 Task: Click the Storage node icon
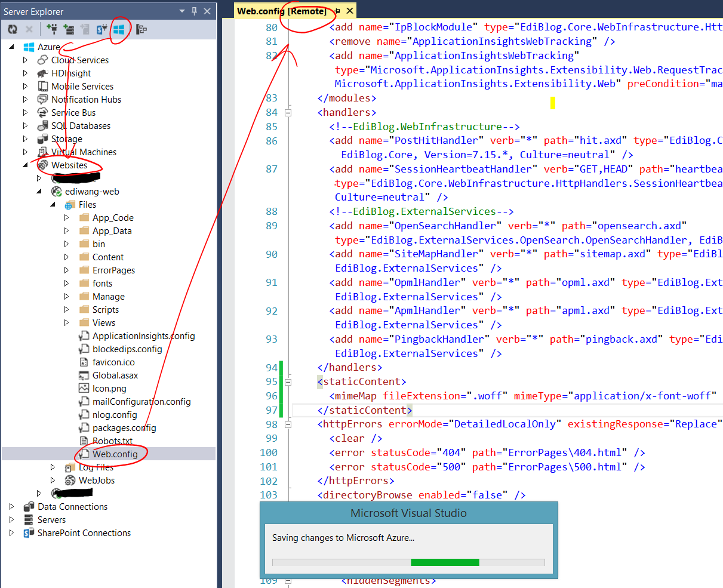coord(42,138)
